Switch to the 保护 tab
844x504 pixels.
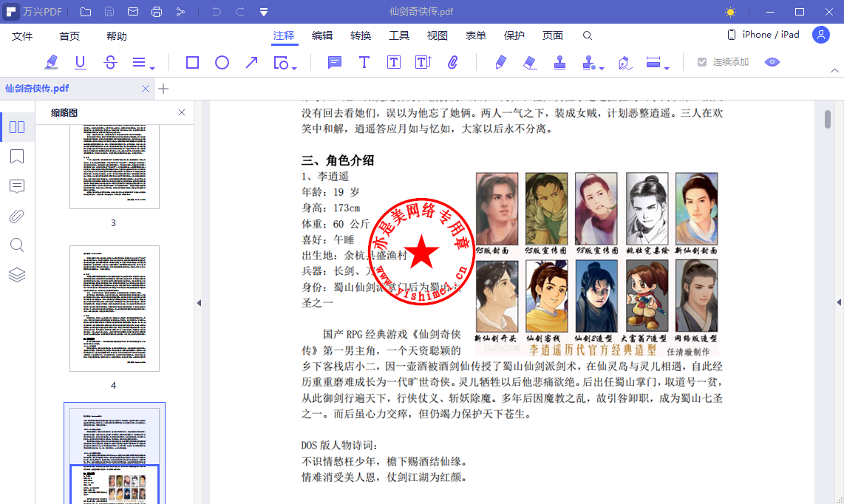[514, 35]
